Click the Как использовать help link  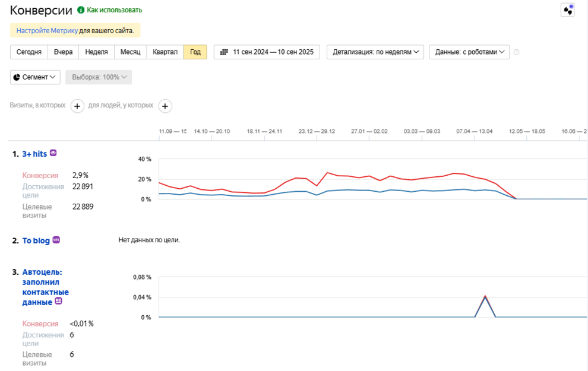coord(115,10)
